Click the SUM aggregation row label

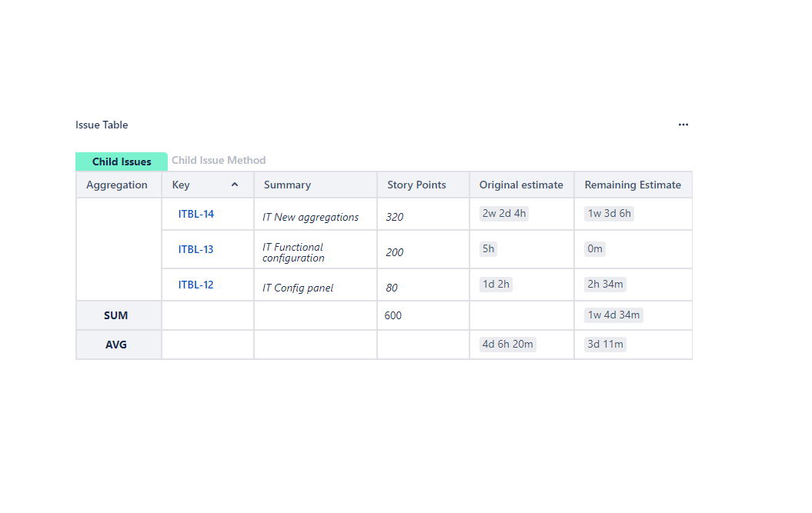[115, 315]
